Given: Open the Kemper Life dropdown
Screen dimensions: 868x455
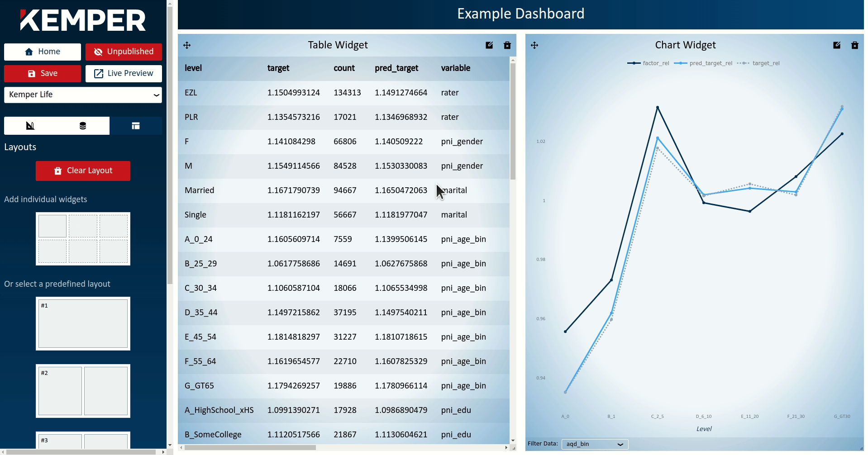Looking at the screenshot, I should (x=83, y=95).
